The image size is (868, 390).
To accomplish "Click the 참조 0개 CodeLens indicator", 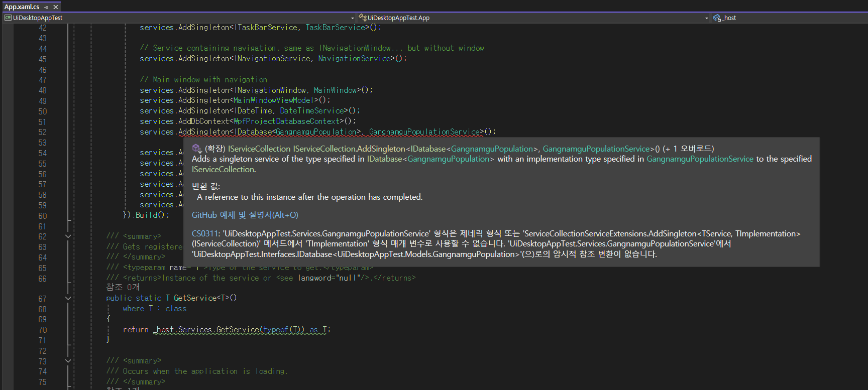I will [123, 287].
